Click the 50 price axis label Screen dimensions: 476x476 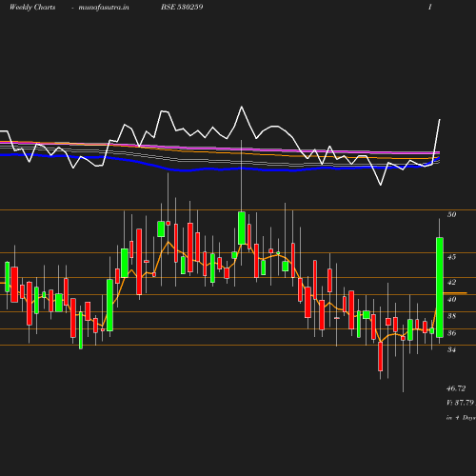point(451,214)
